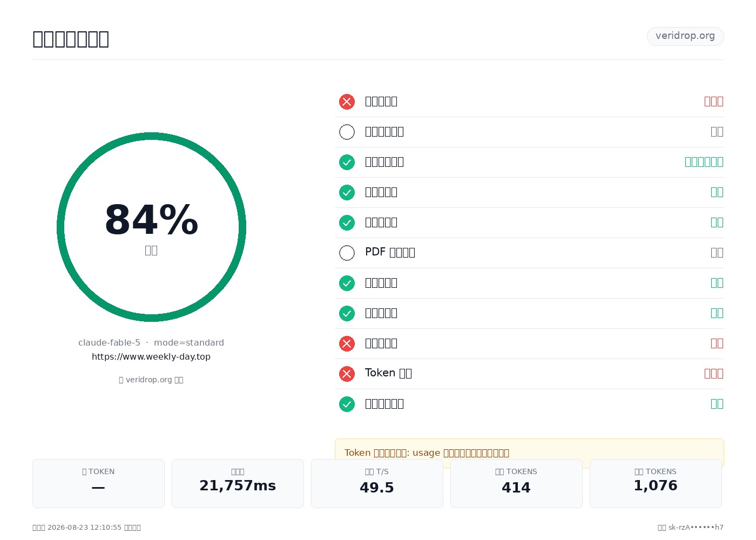Screen dimensions: 756x540
Task: Click the empty circle icon in the second checklist row
Action: pos(347,132)
